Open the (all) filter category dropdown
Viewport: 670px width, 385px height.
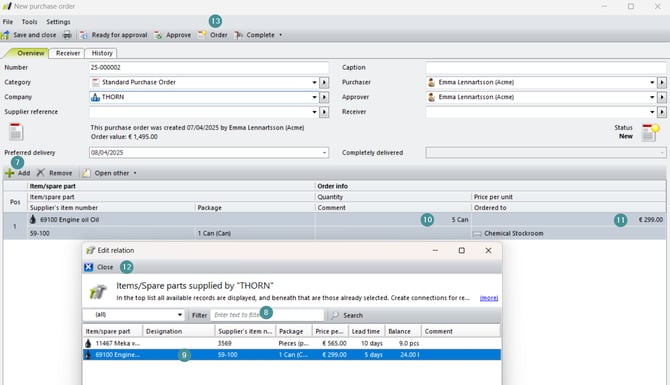pos(133,315)
